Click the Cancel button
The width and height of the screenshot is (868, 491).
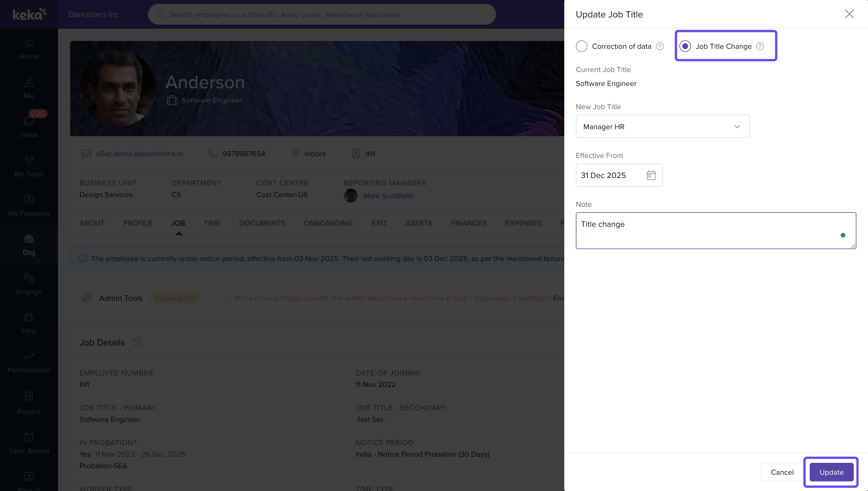click(x=782, y=472)
